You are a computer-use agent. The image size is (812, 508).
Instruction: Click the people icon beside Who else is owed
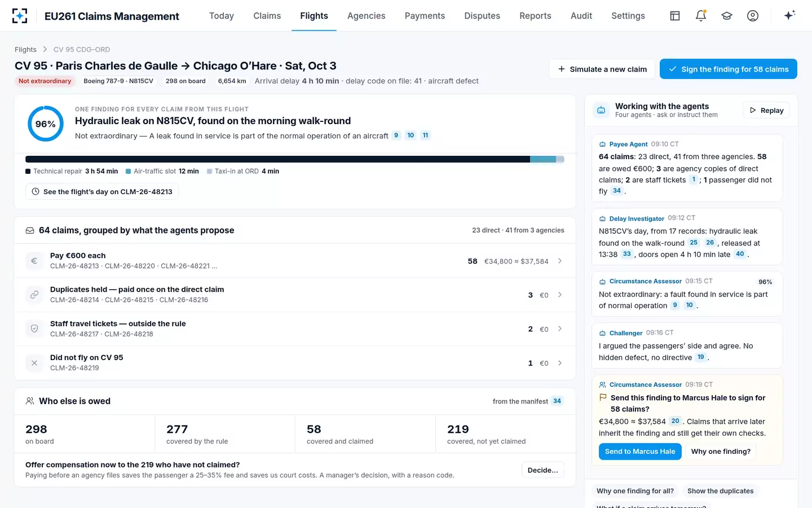click(x=30, y=401)
